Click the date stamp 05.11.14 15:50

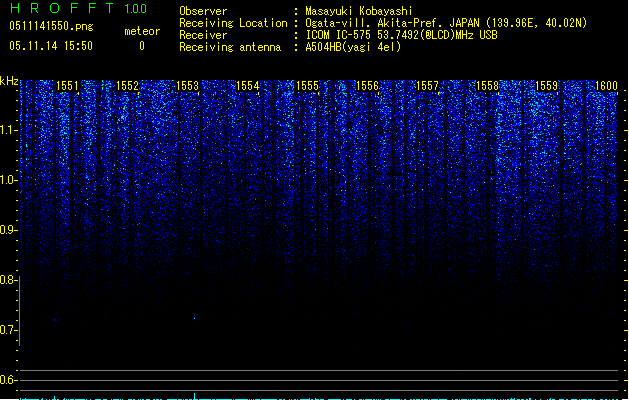(51, 46)
